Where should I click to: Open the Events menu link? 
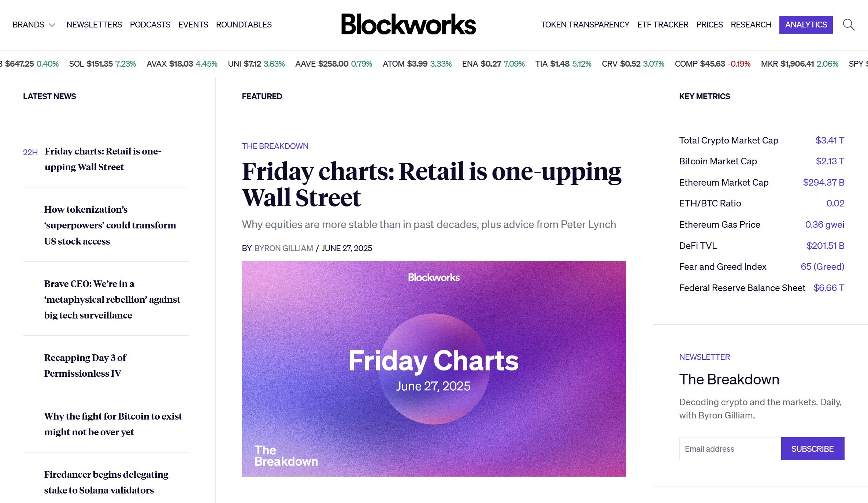tap(193, 25)
